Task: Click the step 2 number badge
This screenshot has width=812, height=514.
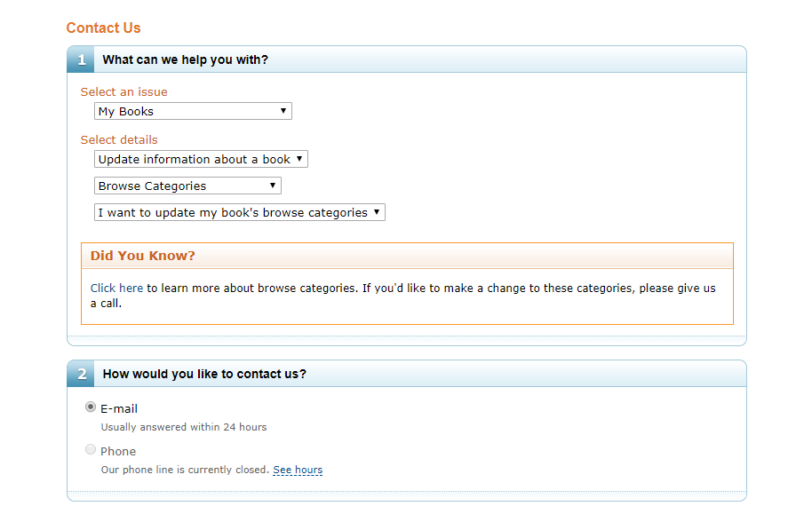Action: [81, 375]
